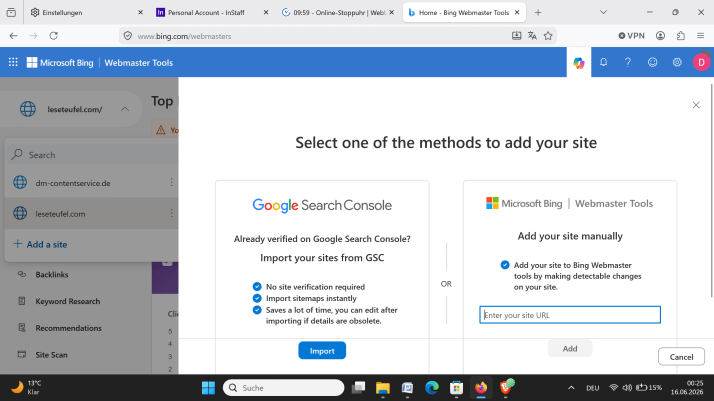Open the extensions puzzle icon

[681, 36]
